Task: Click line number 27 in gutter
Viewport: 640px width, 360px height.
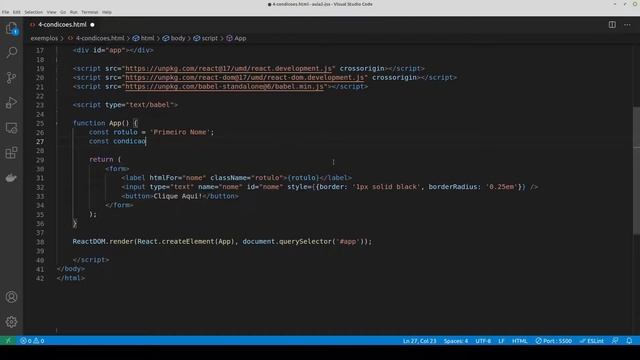Action: 40,142
